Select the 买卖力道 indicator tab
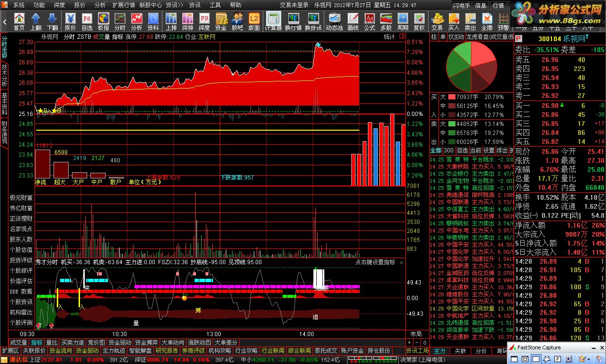This screenshot has width=606, height=364. pyautogui.click(x=72, y=342)
